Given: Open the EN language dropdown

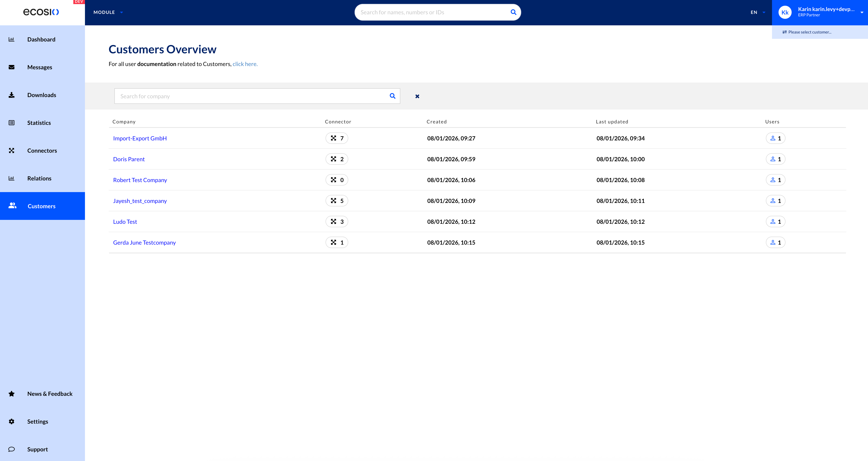Looking at the screenshot, I should point(758,12).
